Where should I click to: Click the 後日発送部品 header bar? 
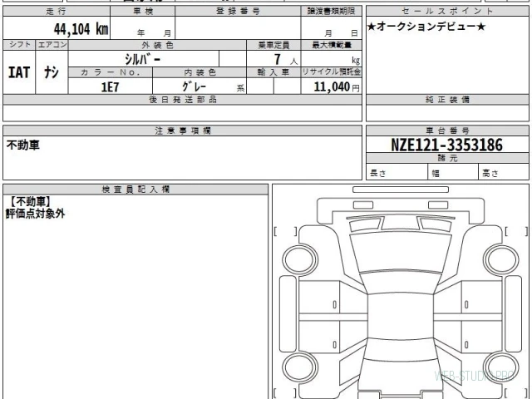[183, 100]
